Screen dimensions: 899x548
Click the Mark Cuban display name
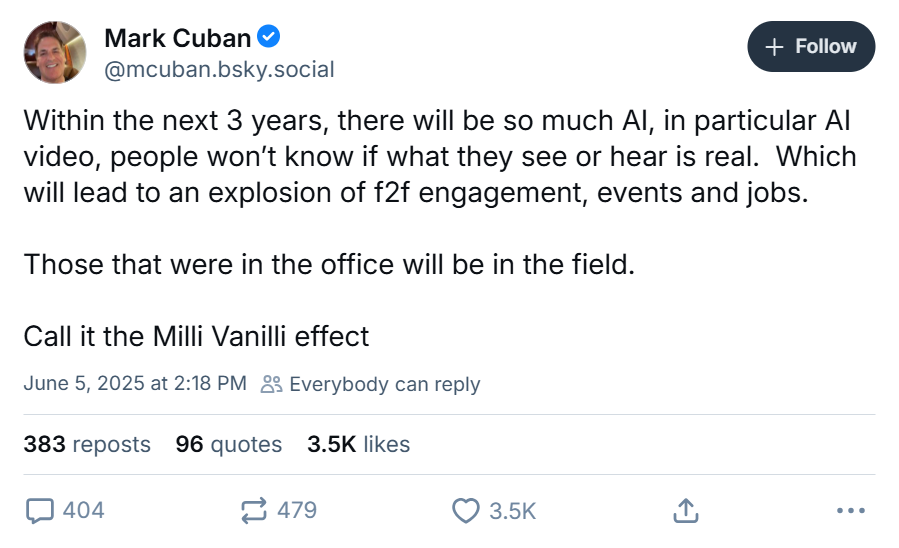click(x=177, y=38)
